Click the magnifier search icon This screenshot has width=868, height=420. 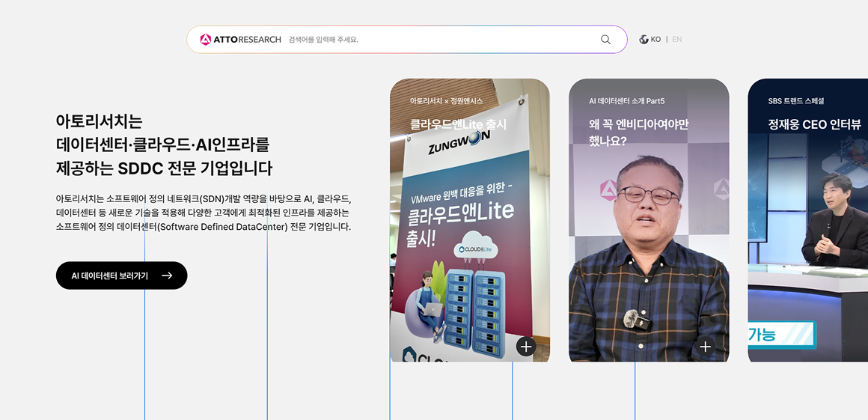[x=605, y=40]
